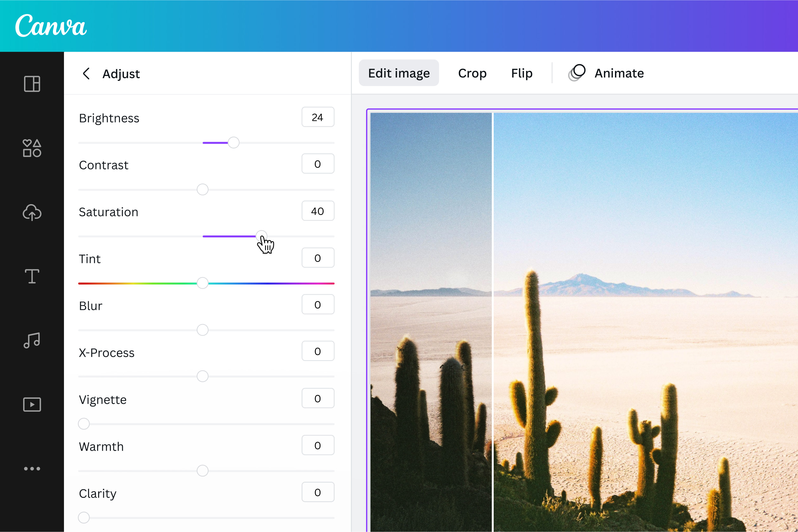
Task: Click the Tint rainbow slider
Action: coord(203,283)
